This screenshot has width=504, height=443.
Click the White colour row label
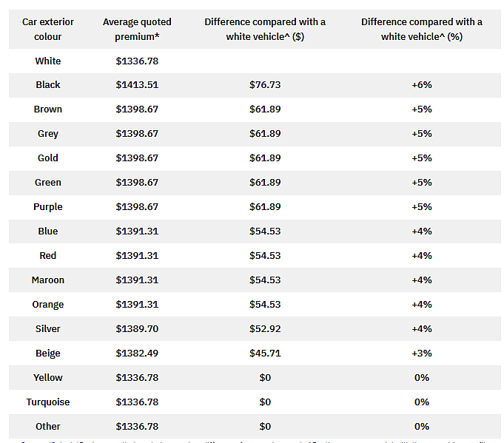point(48,61)
